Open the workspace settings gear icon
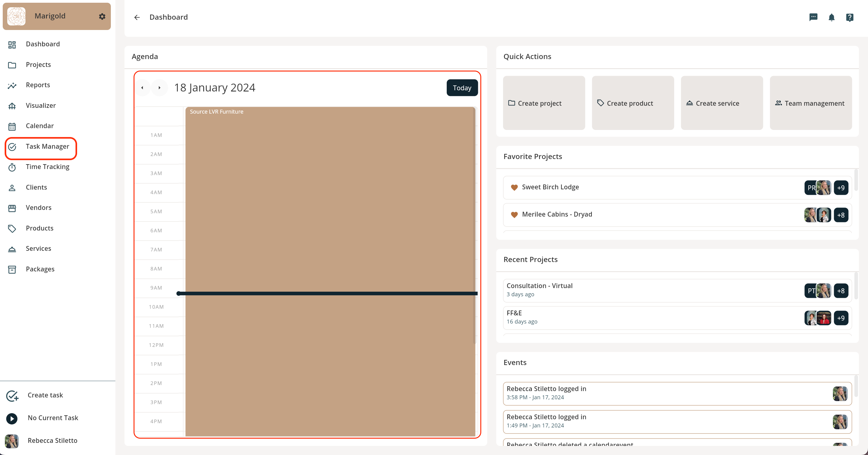 pos(102,16)
